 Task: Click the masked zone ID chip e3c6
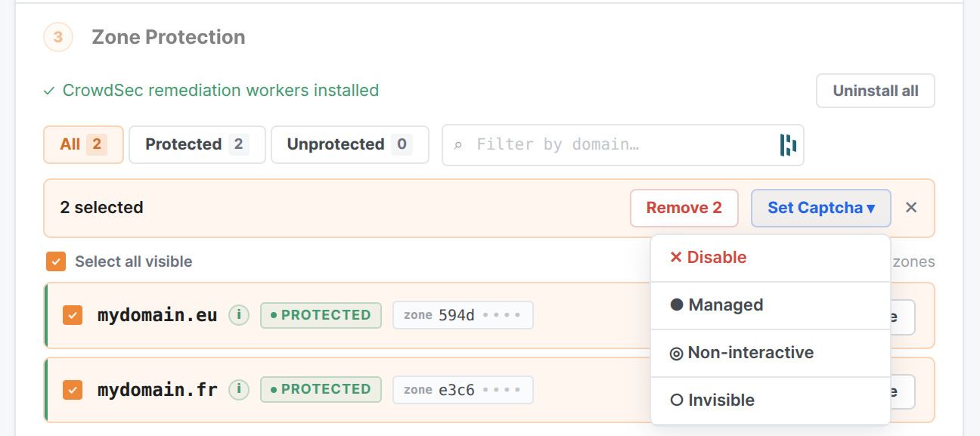click(463, 390)
